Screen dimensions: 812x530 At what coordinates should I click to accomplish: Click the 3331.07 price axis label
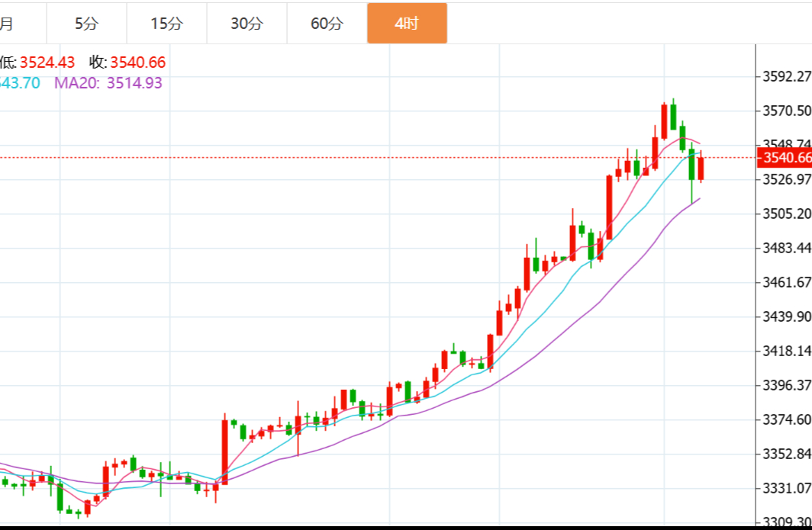[787, 488]
